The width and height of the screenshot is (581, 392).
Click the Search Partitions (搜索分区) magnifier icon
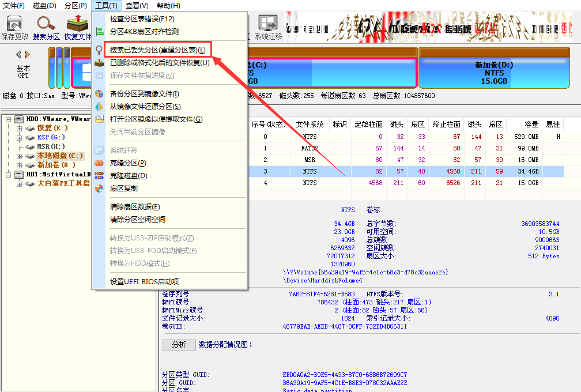pyautogui.click(x=46, y=23)
